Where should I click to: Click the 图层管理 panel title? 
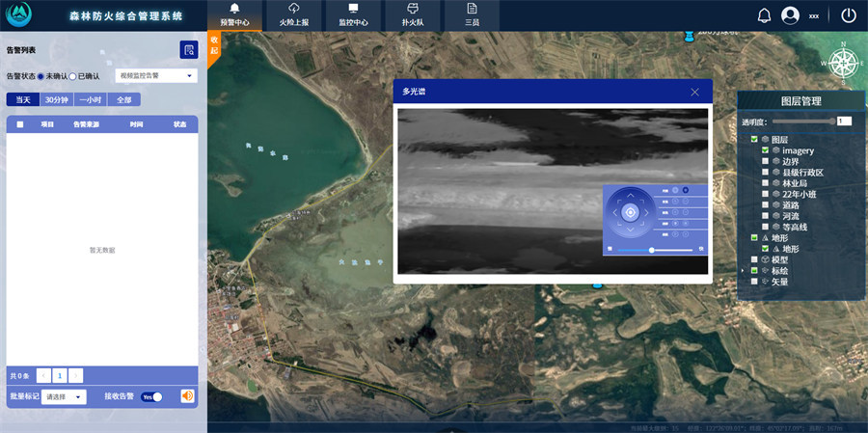(x=801, y=100)
